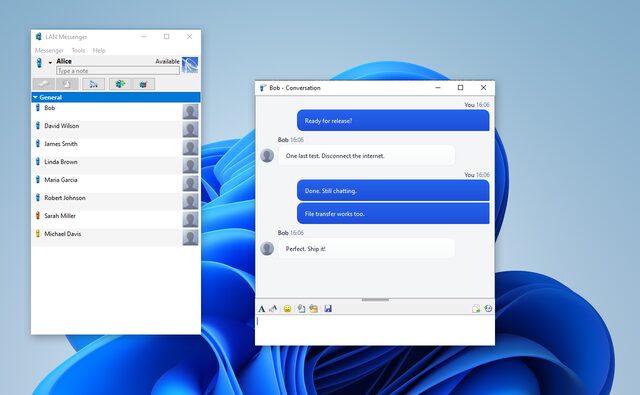This screenshot has width=640, height=395.
Task: Open the Messenger menu
Action: point(49,50)
